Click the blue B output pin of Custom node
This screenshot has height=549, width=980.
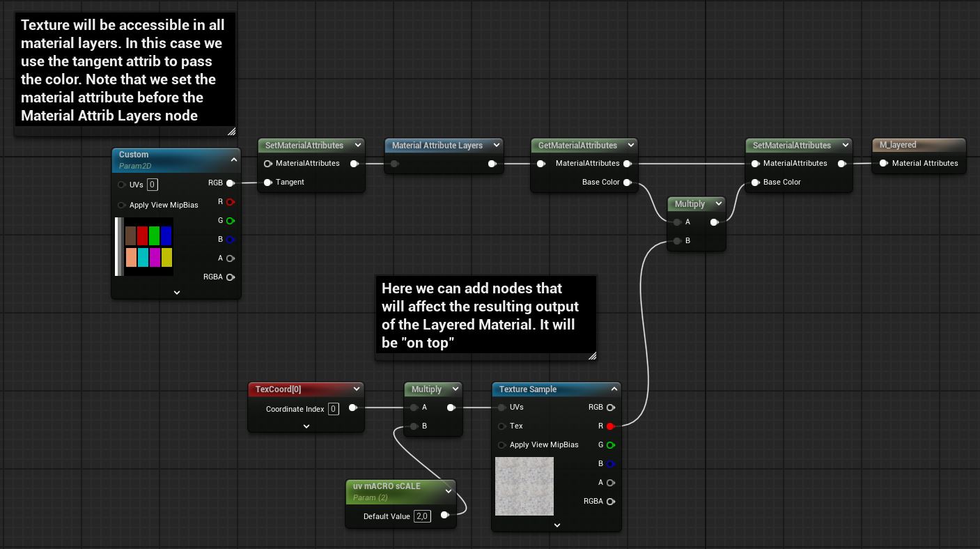[230, 240]
